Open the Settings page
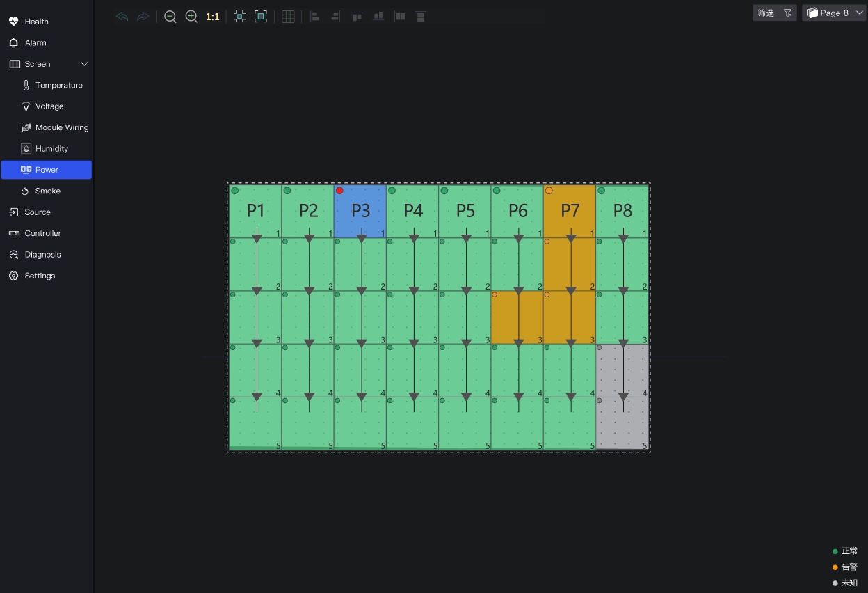This screenshot has height=593, width=868. pos(40,276)
